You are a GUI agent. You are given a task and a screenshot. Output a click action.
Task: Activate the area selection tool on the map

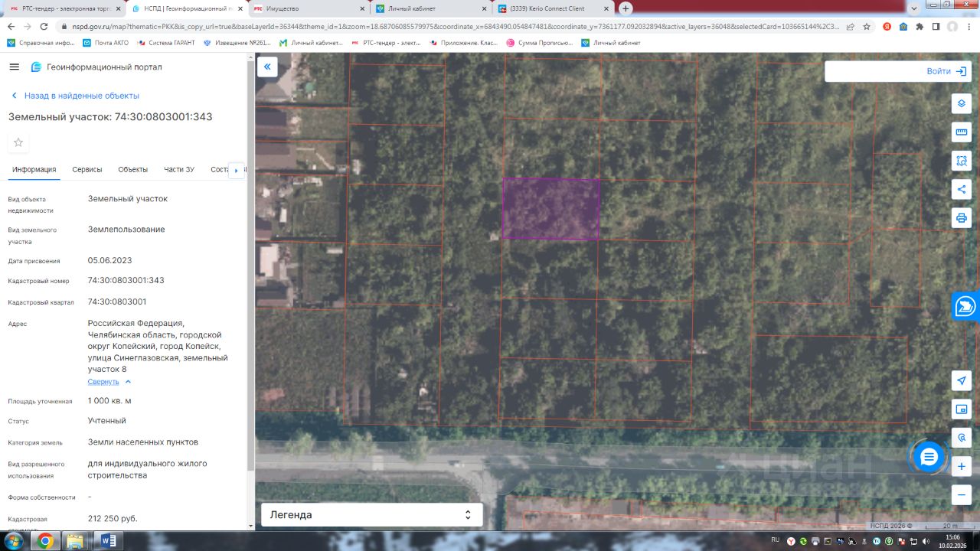962,161
